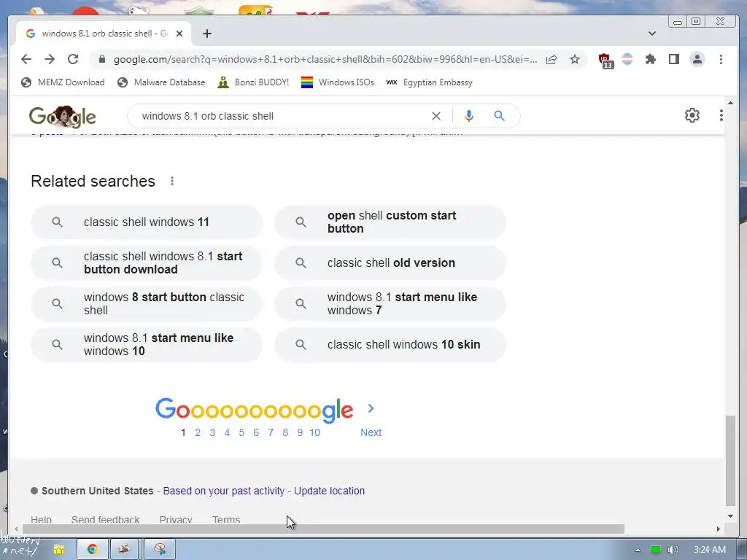747x560 pixels.
Task: Go to results page 7
Action: pyautogui.click(x=271, y=432)
